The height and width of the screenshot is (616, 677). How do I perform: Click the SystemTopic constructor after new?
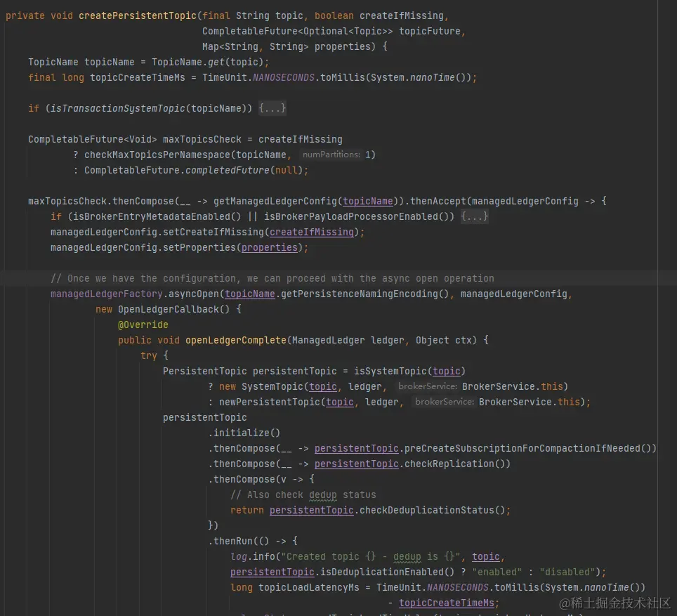click(272, 386)
